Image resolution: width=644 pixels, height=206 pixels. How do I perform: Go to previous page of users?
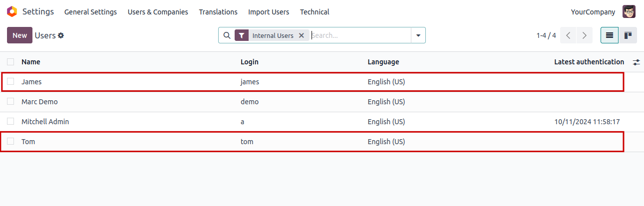point(568,35)
